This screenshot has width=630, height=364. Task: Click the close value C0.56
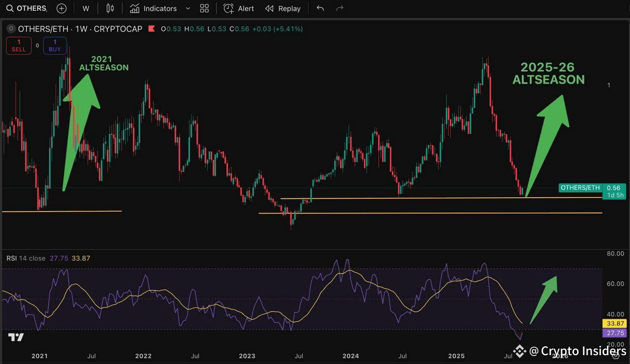tap(239, 29)
